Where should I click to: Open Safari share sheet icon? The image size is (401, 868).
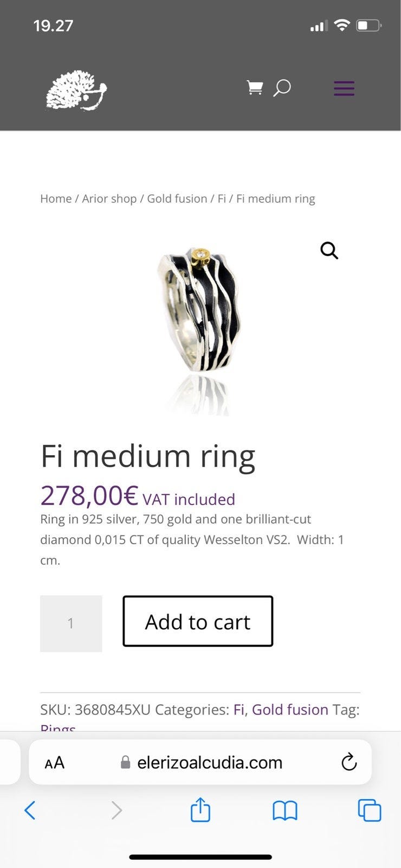200,810
